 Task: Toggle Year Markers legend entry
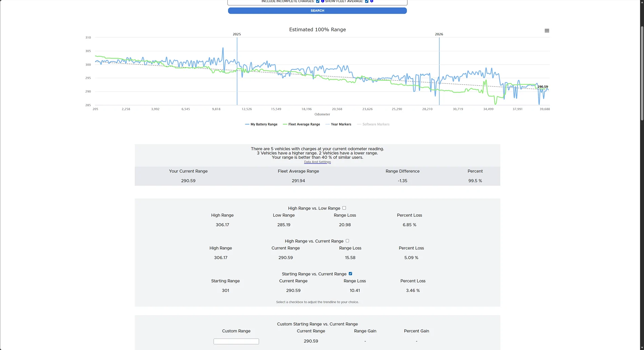(x=338, y=124)
